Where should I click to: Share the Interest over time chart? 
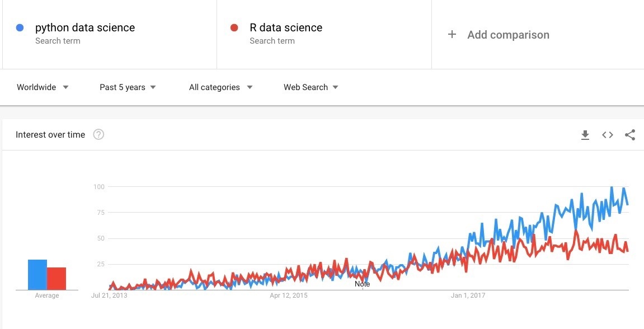(x=630, y=134)
